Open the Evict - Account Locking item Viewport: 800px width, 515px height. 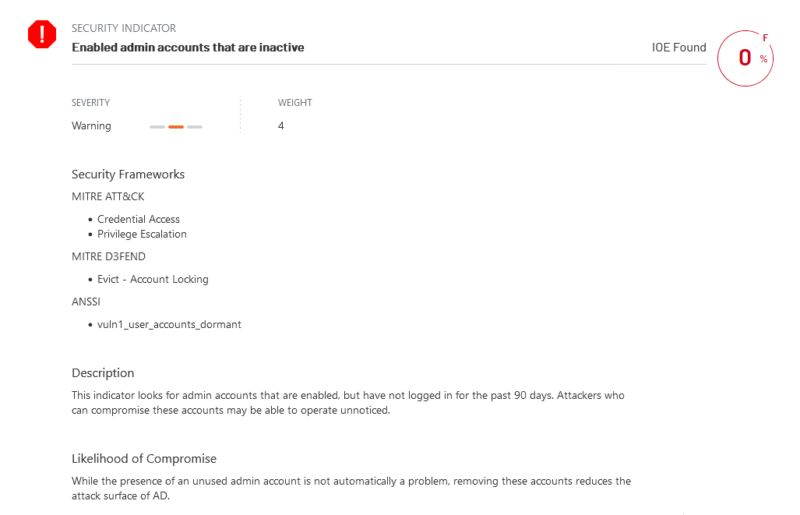click(153, 279)
